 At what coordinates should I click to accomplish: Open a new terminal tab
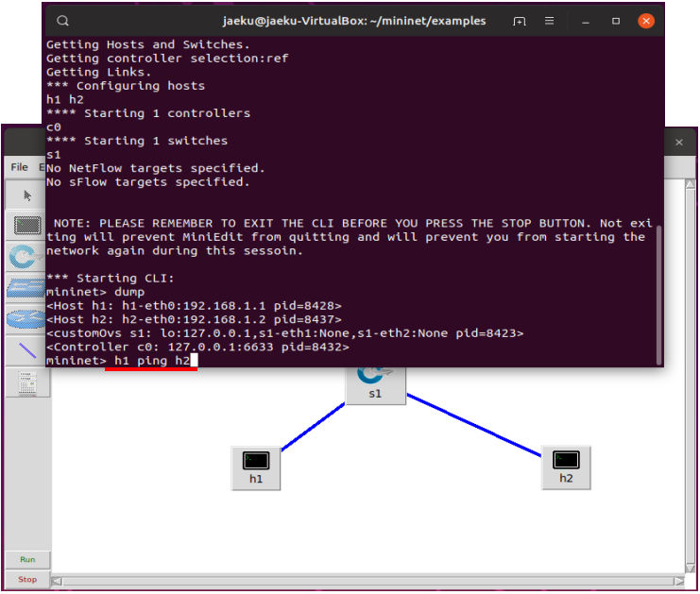tap(520, 21)
